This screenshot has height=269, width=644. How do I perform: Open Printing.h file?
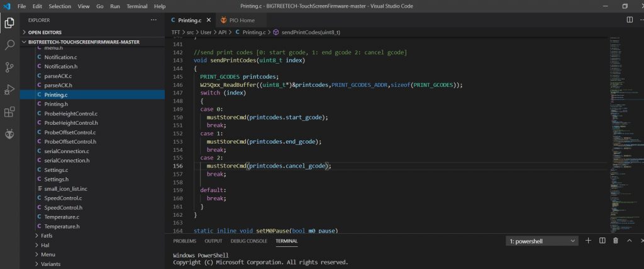click(92, 104)
